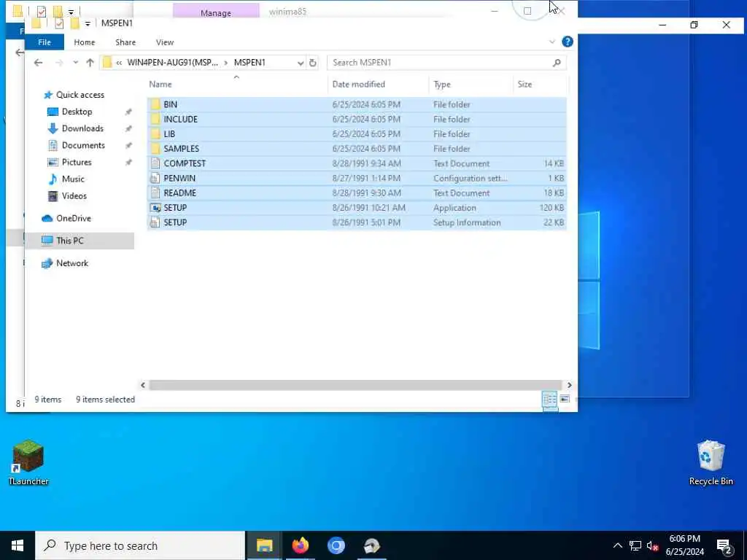Click the Manage tab in the back window
This screenshot has width=747, height=560.
tap(216, 12)
